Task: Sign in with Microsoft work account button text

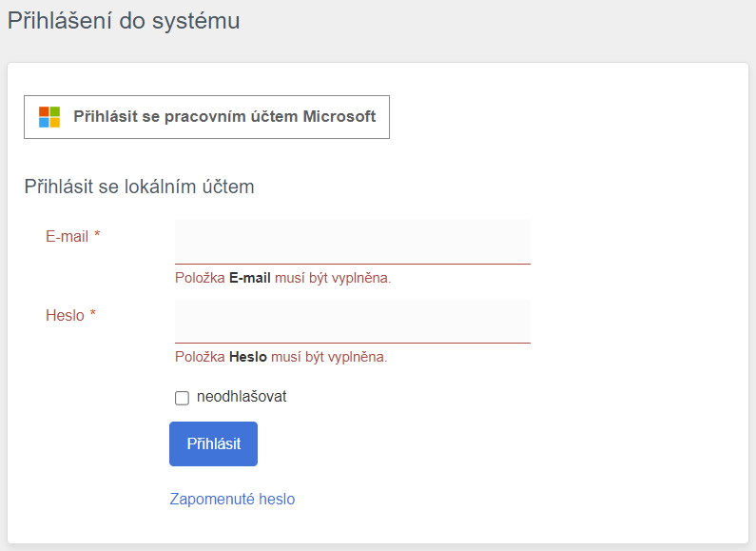Action: pyautogui.click(x=224, y=117)
